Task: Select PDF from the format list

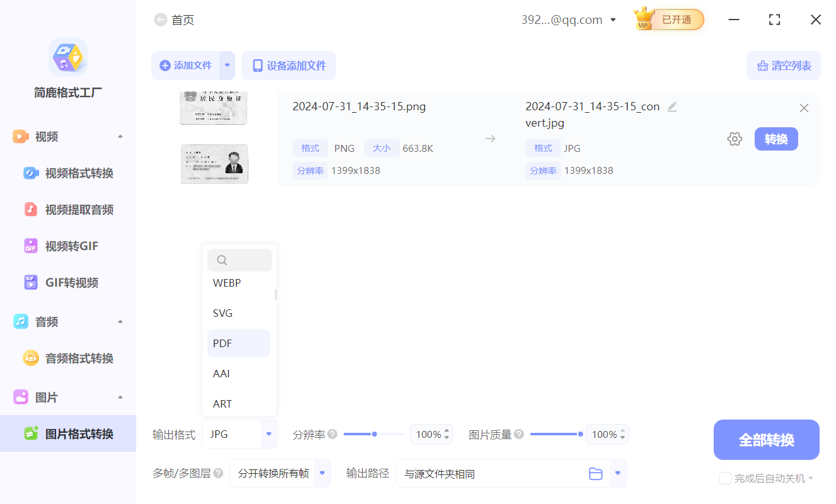Action: coord(238,343)
